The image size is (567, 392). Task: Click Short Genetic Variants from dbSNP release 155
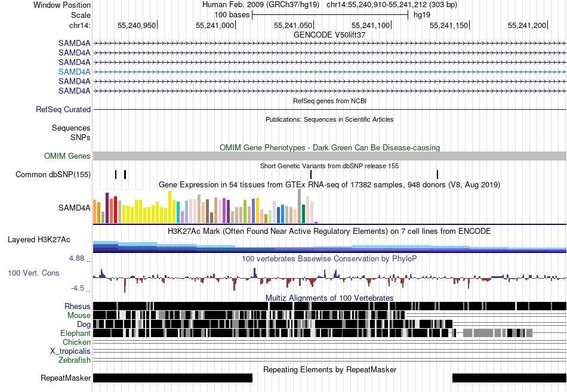tap(329, 166)
